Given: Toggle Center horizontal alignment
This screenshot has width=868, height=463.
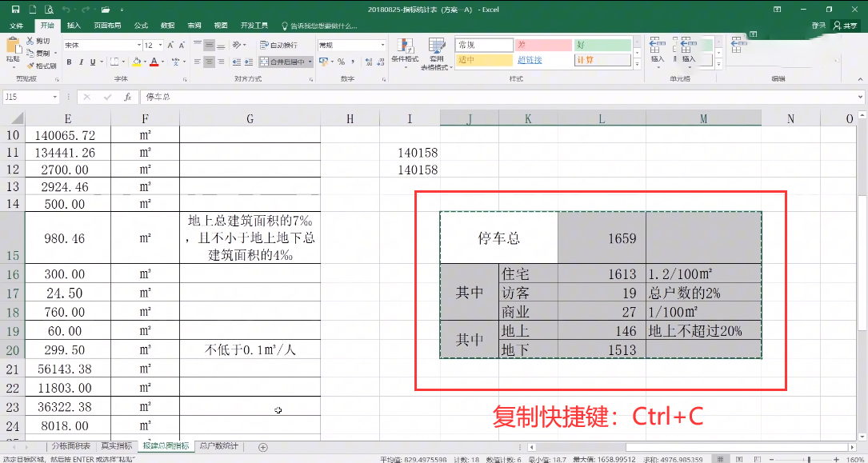Looking at the screenshot, I should coord(209,62).
